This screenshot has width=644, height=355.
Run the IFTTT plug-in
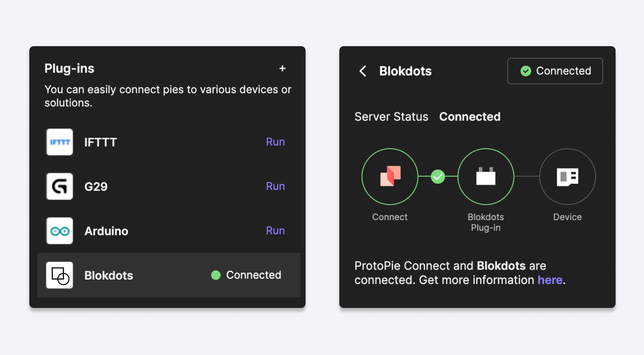coord(275,142)
